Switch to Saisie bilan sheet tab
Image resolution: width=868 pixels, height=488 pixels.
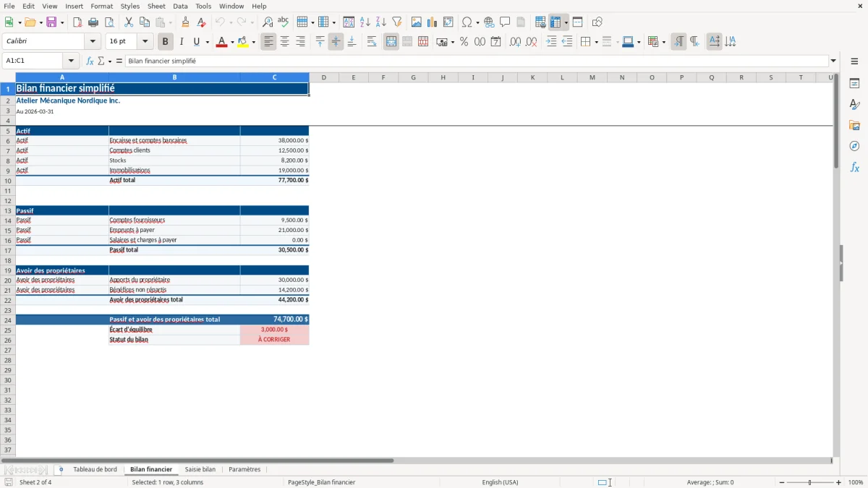tap(200, 469)
